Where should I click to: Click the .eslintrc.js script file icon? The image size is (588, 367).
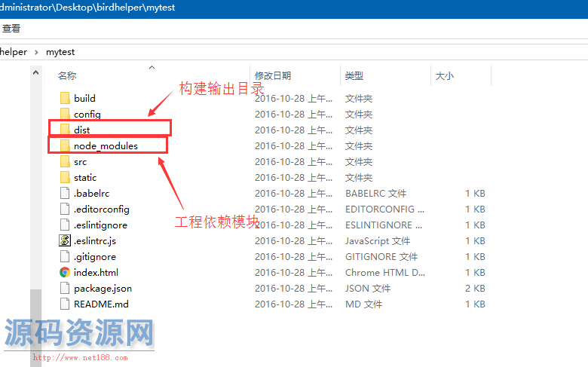pyautogui.click(x=64, y=241)
